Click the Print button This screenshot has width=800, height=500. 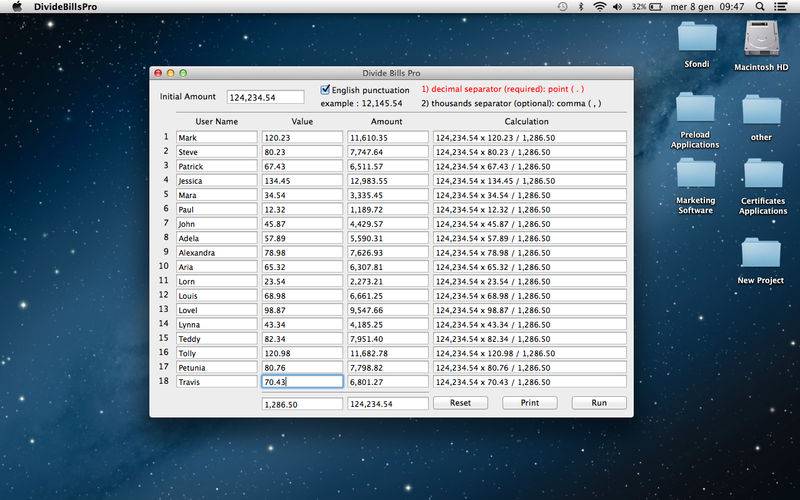[x=530, y=403]
